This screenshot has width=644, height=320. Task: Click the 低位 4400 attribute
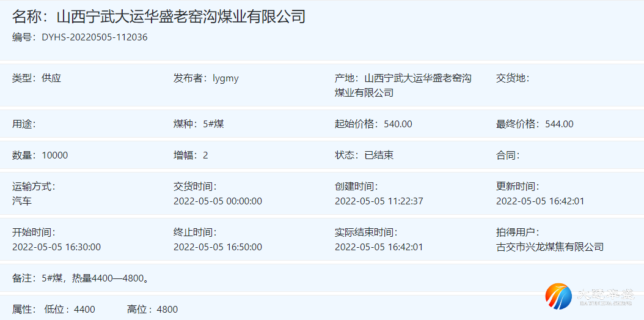(x=70, y=310)
